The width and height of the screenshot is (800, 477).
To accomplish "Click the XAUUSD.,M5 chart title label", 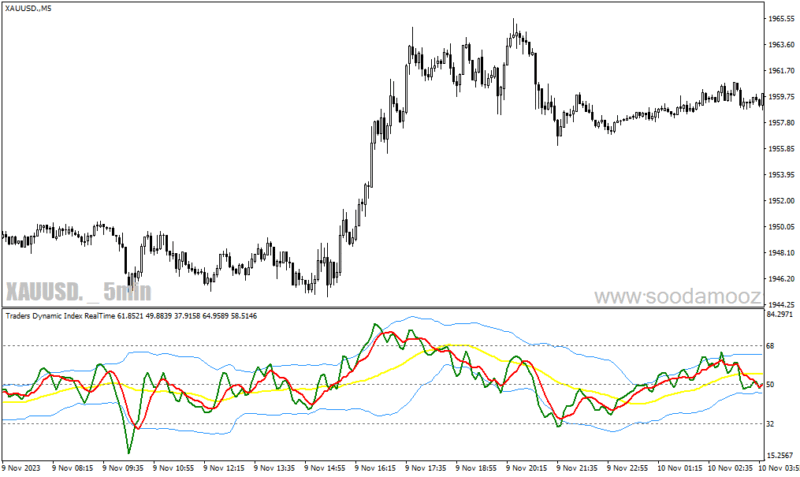I will tap(29, 8).
